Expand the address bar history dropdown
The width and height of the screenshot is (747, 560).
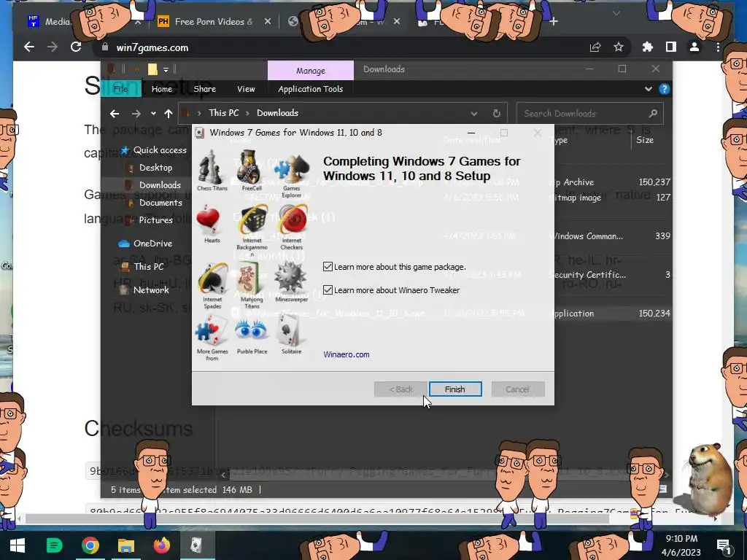click(473, 113)
